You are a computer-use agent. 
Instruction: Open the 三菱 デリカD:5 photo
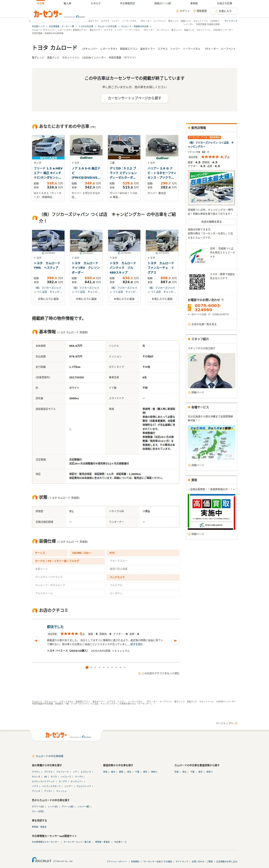pos(124,147)
